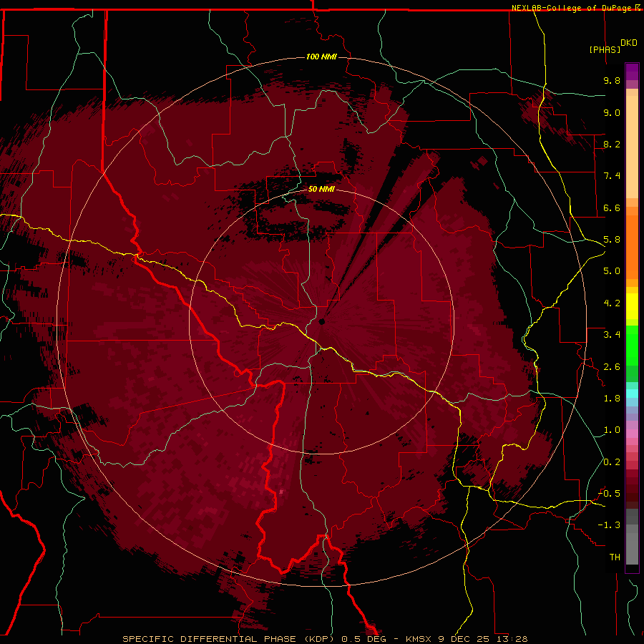Click the 9.8 value on the color scale
The height and width of the screenshot is (644, 644).
(x=612, y=80)
